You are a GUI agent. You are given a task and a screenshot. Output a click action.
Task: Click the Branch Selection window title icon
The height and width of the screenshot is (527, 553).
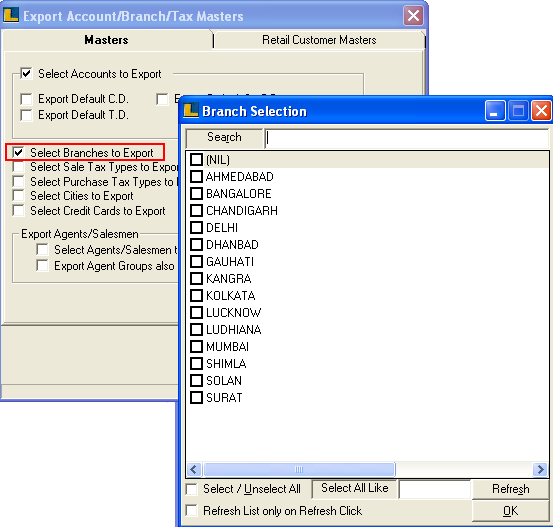(191, 111)
